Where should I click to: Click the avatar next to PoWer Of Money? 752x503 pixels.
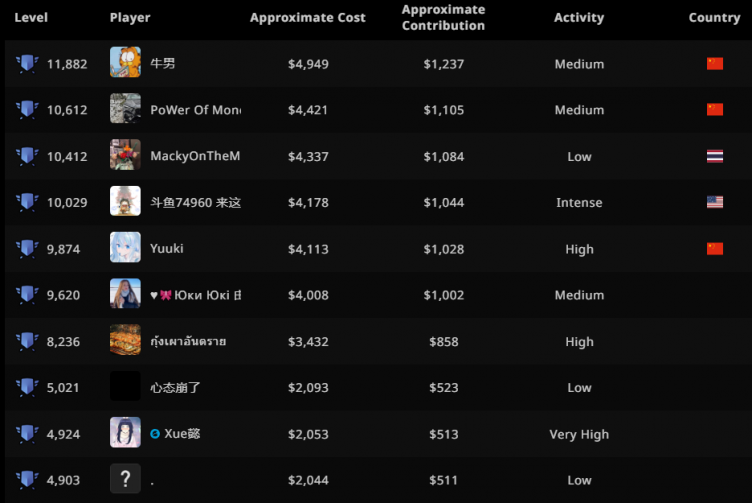pos(125,109)
